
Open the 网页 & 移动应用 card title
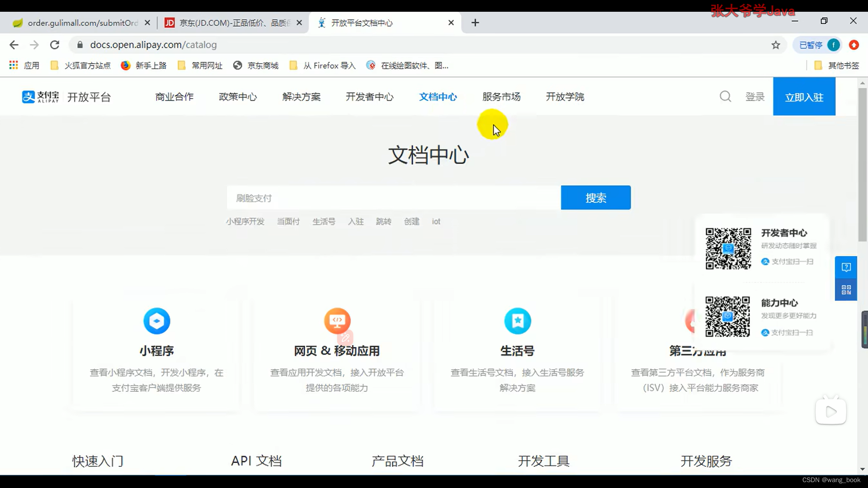click(337, 351)
